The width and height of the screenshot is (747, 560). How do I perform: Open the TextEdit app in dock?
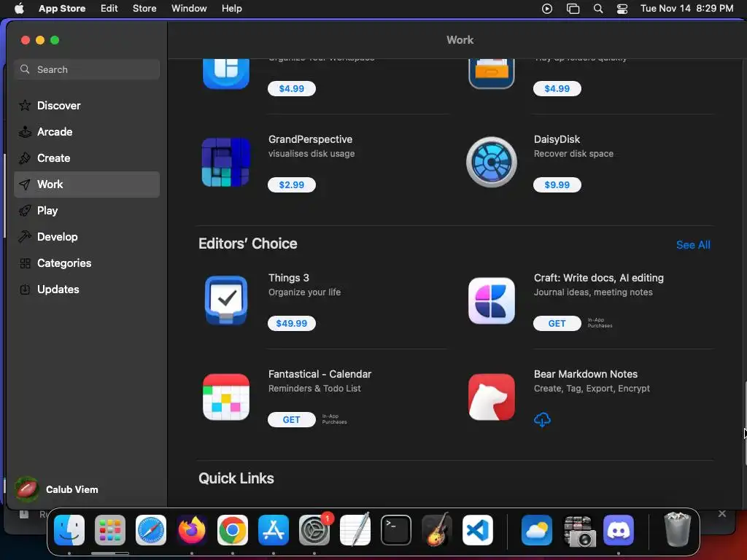(355, 530)
